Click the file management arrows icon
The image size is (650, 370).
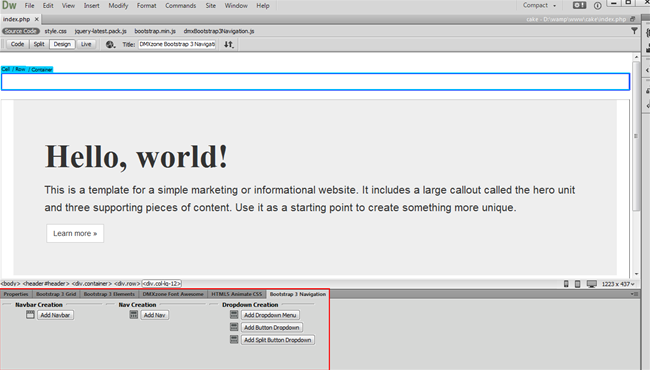[x=229, y=44]
